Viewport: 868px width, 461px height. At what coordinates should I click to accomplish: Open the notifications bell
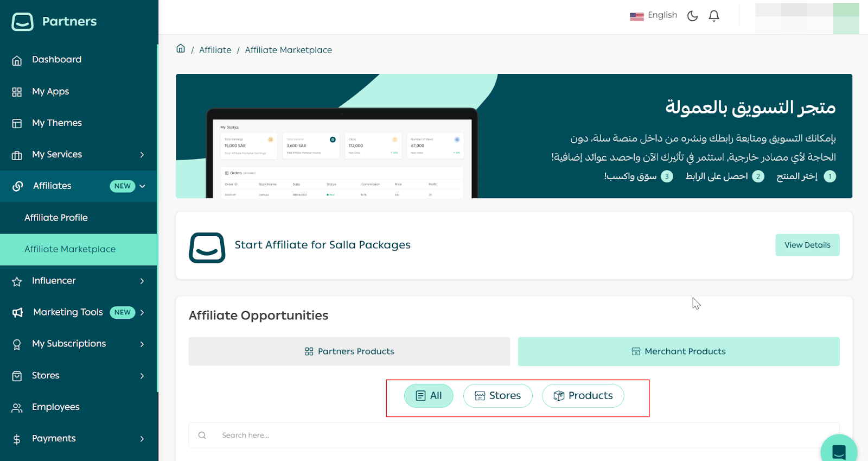714,16
